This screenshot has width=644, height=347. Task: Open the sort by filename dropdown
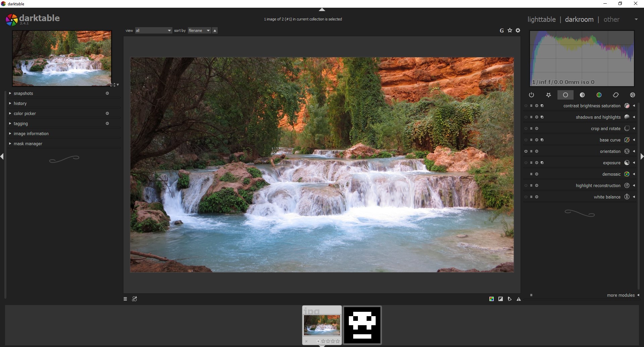click(199, 31)
